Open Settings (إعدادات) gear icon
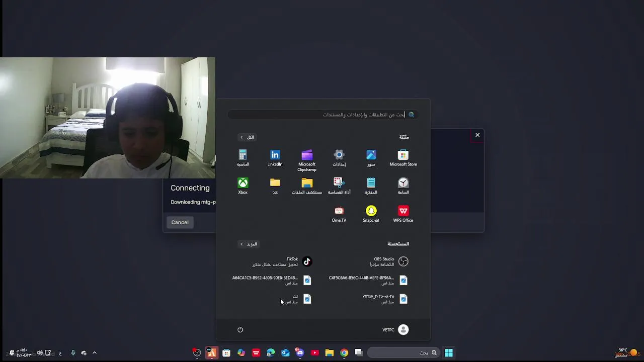This screenshot has height=362, width=644. click(339, 158)
